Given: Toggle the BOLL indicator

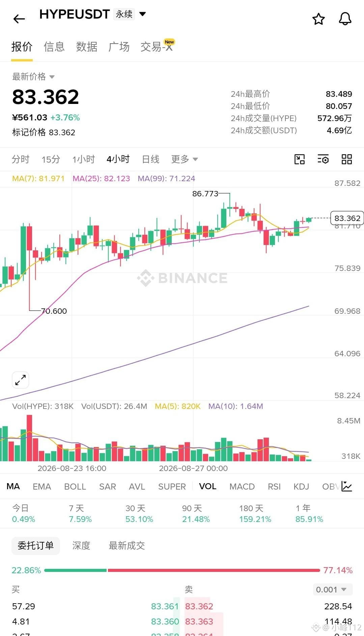Looking at the screenshot, I should (x=75, y=486).
